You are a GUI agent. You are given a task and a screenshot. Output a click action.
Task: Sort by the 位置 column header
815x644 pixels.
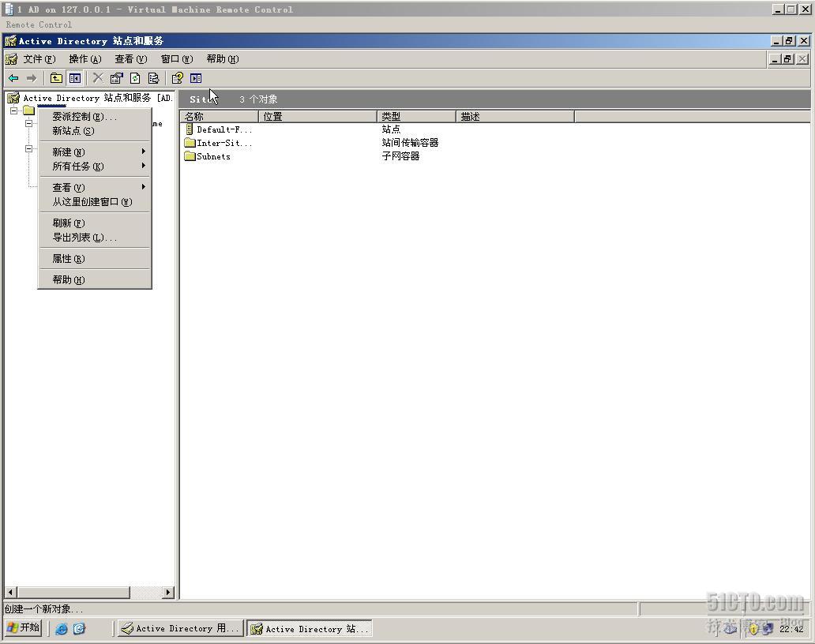tap(317, 116)
